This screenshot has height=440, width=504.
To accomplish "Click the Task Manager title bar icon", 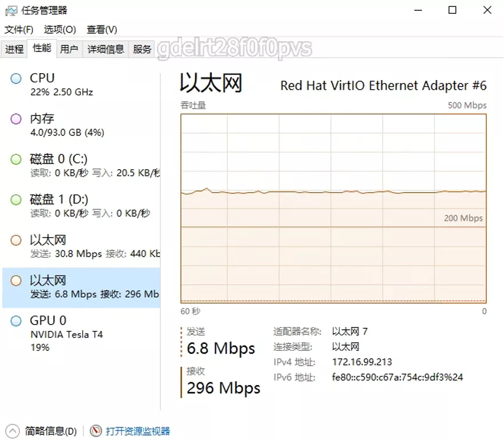I will click(11, 10).
